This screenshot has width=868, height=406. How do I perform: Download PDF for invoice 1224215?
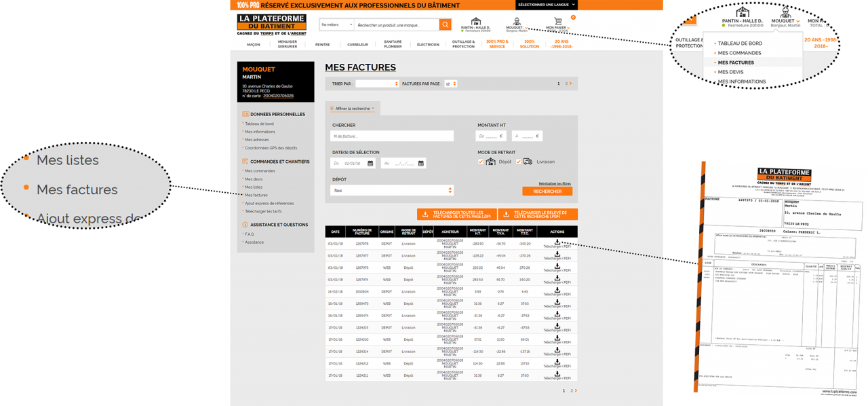point(557,326)
